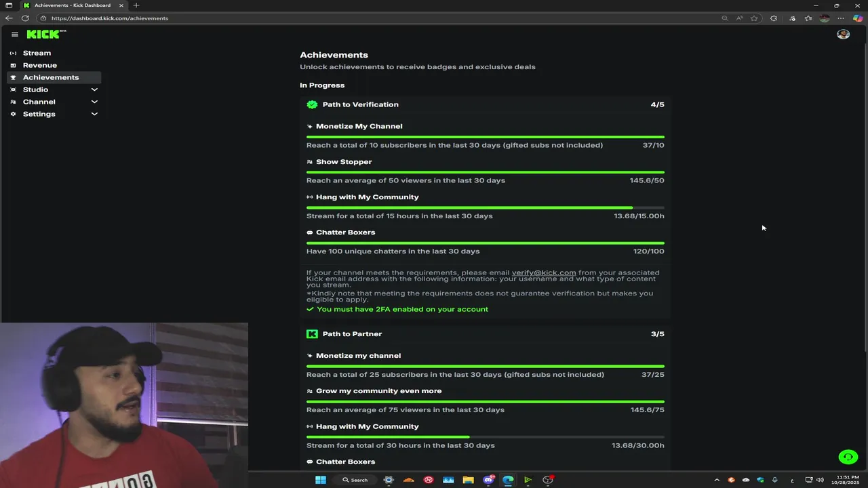Open Discord from the taskbar

488,480
